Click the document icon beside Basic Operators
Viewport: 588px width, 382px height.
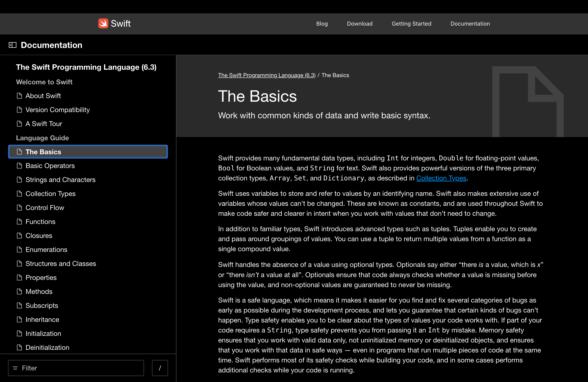click(20, 166)
